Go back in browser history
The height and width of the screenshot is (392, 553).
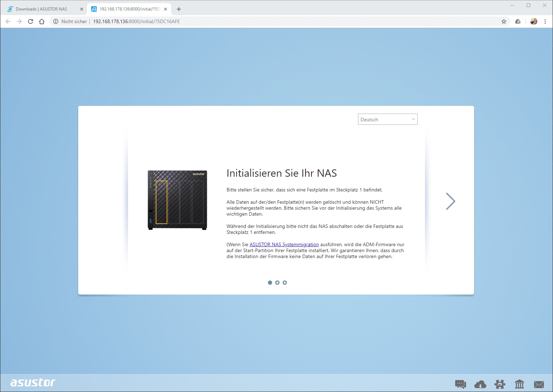(8, 21)
